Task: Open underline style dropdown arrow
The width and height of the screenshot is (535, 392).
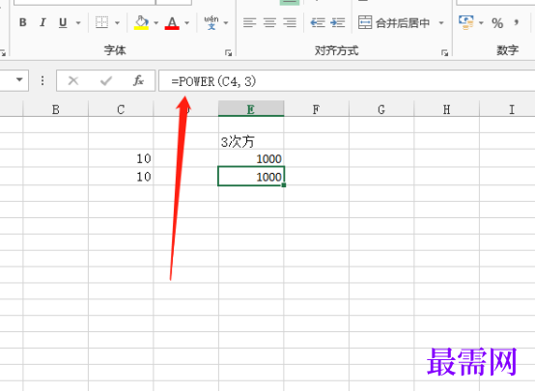Action: [x=78, y=23]
